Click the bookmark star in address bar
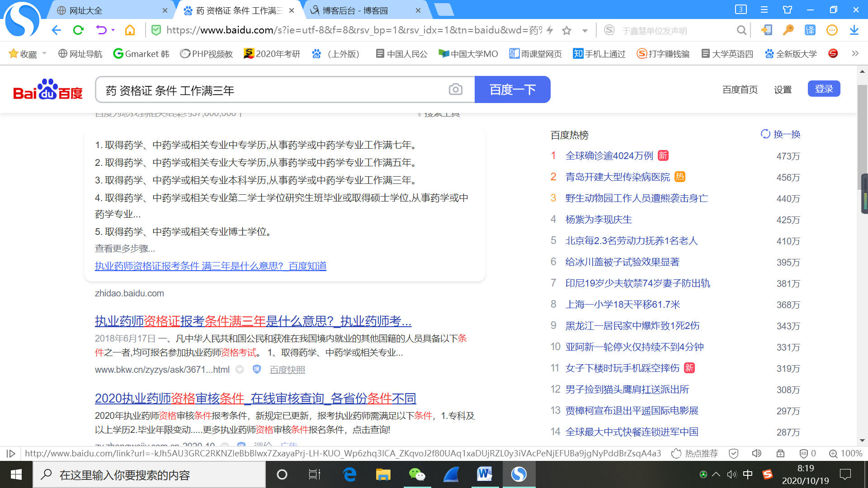The height and width of the screenshot is (488, 868). (566, 30)
